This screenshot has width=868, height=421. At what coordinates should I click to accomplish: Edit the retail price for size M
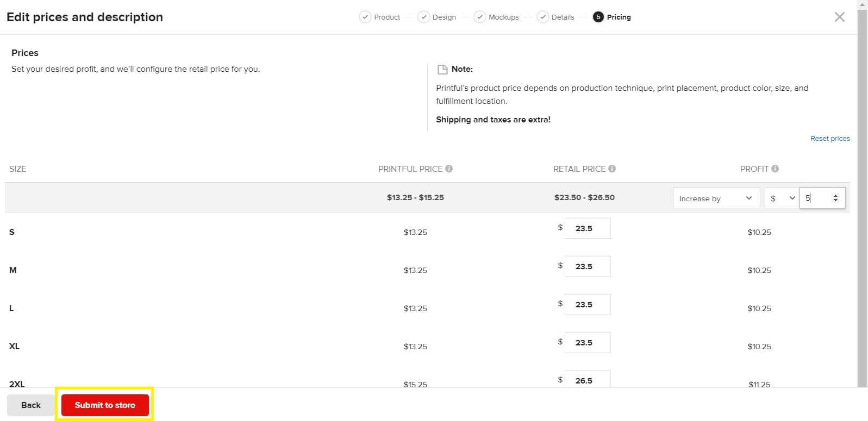588,267
